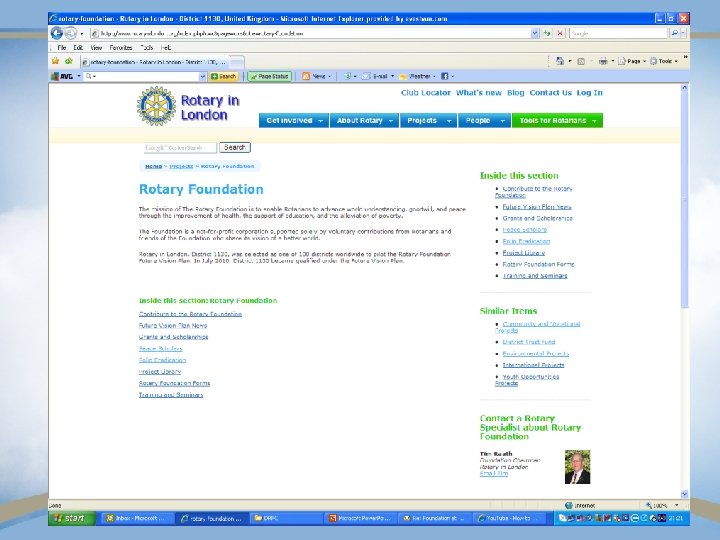
Task: Click the Club Locator link
Action: click(426, 93)
